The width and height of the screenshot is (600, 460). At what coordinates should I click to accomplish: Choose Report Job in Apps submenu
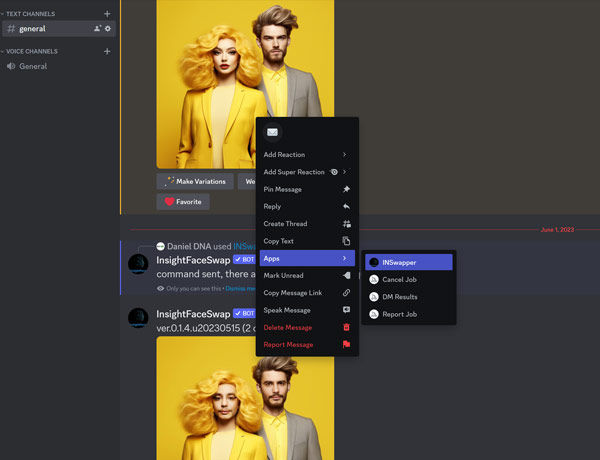[409, 314]
